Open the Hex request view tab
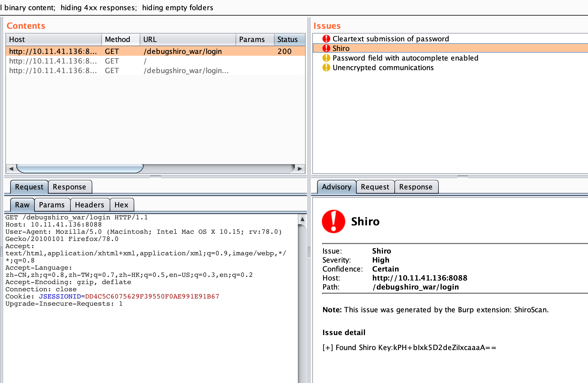 click(121, 205)
